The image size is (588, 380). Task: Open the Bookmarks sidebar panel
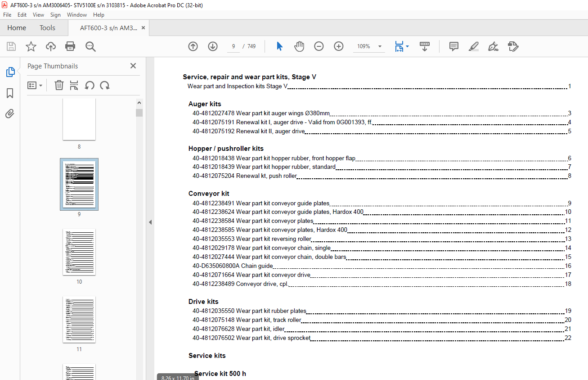[x=10, y=93]
